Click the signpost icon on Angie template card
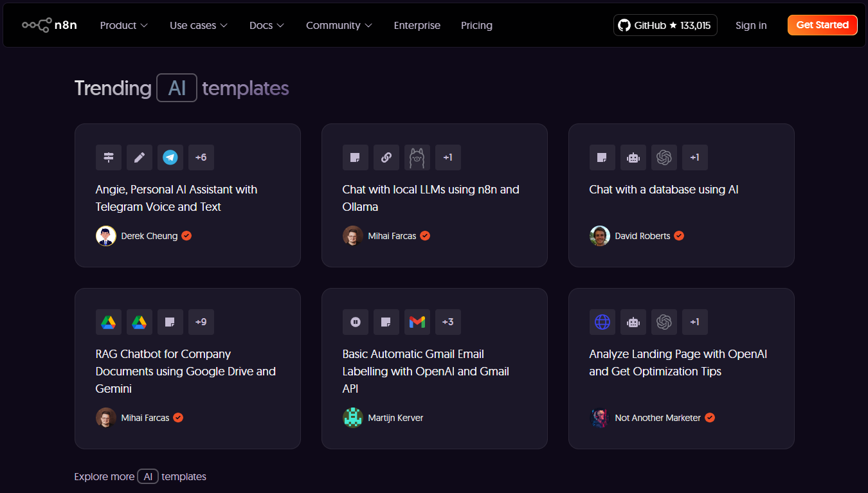This screenshot has height=493, width=868. click(x=109, y=157)
